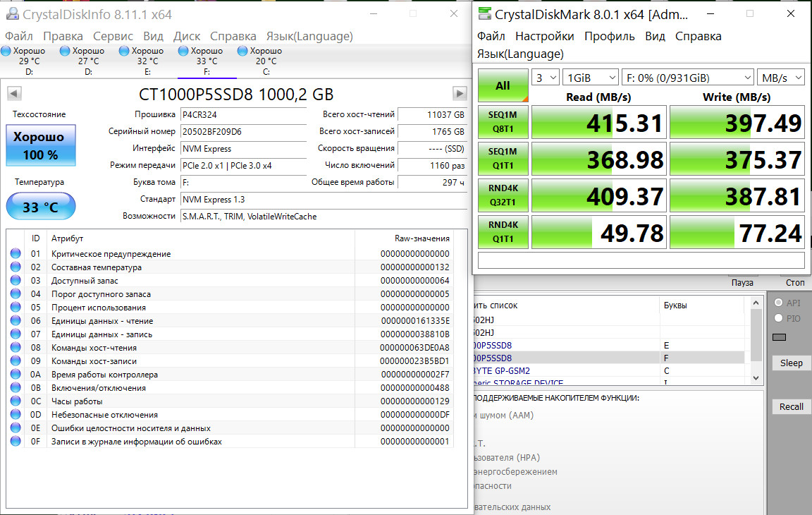The width and height of the screenshot is (812, 515).
Task: Click the status orb for attribute 09
Action: 16,360
